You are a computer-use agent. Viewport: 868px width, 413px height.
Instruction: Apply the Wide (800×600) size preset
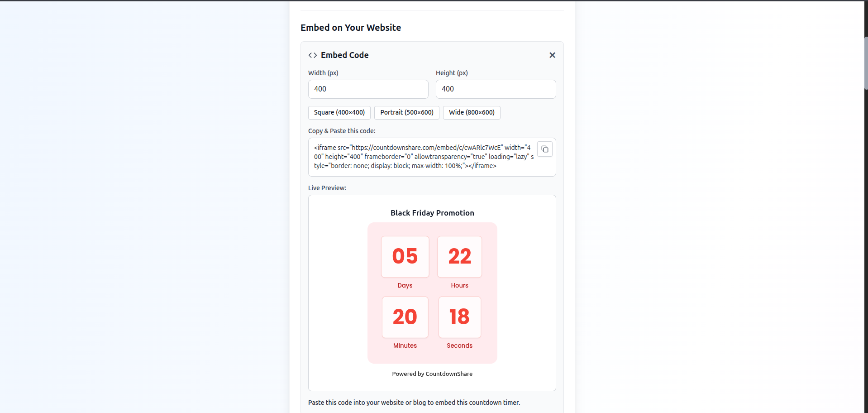pyautogui.click(x=472, y=112)
